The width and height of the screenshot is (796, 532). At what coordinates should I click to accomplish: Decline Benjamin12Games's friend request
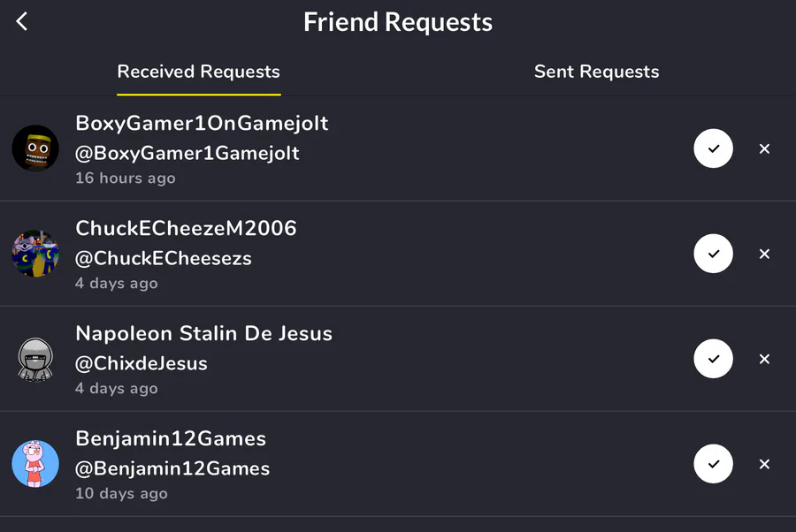coord(765,464)
